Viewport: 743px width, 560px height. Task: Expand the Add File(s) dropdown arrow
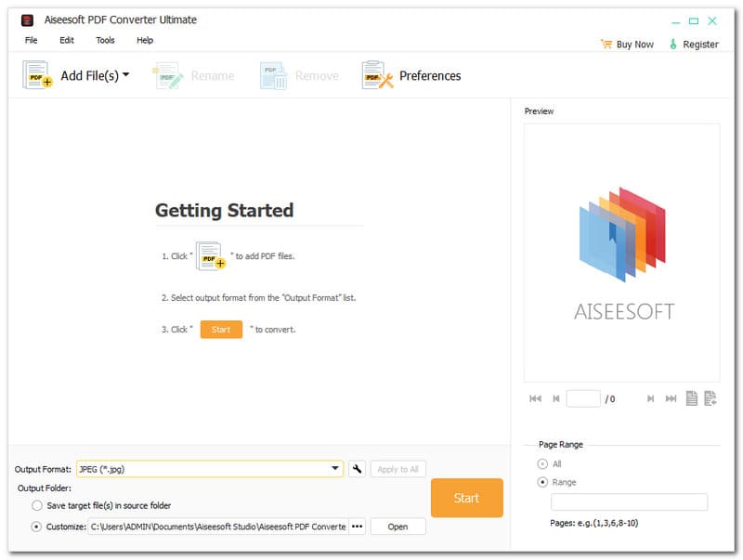125,75
